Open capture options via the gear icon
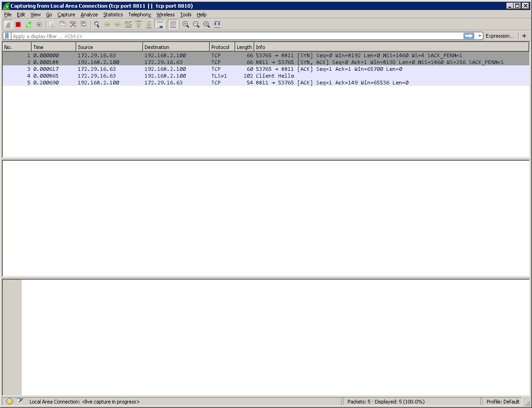 click(39, 25)
